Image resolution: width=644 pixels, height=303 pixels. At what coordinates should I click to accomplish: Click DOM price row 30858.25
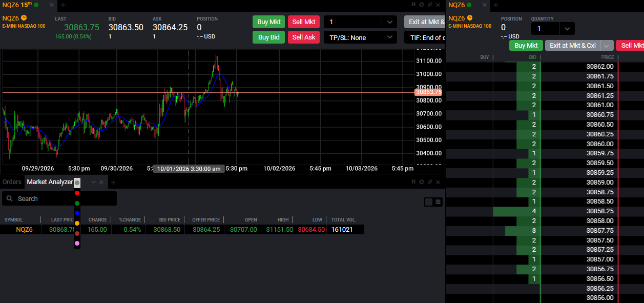pos(600,211)
